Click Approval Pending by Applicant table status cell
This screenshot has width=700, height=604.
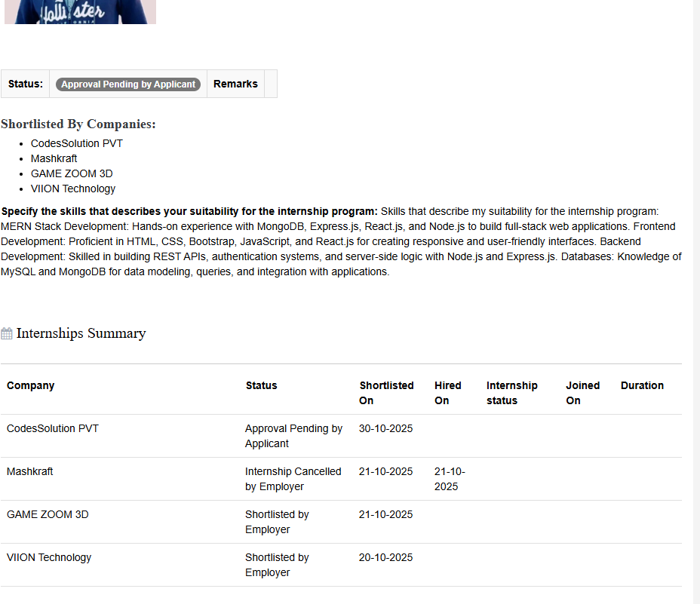tap(293, 436)
